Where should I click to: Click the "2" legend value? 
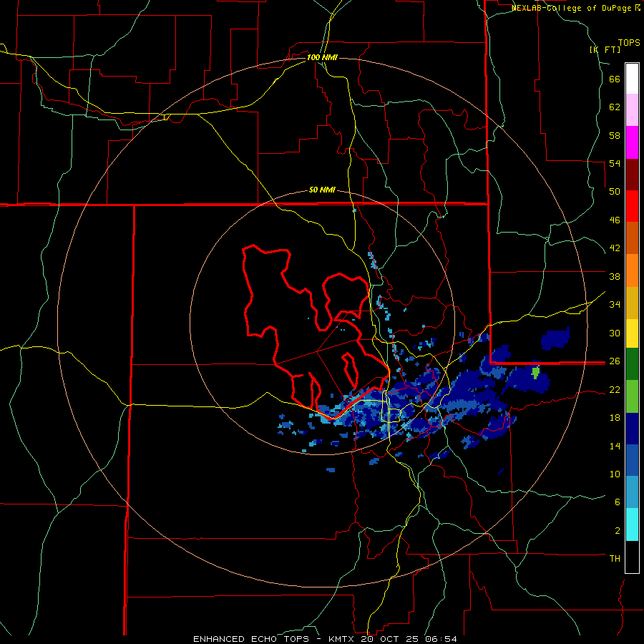[618, 530]
